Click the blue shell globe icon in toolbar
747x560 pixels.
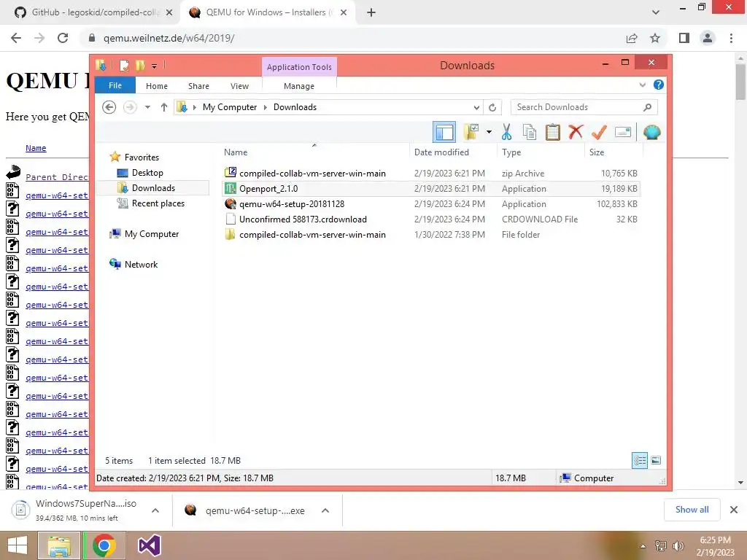(651, 132)
